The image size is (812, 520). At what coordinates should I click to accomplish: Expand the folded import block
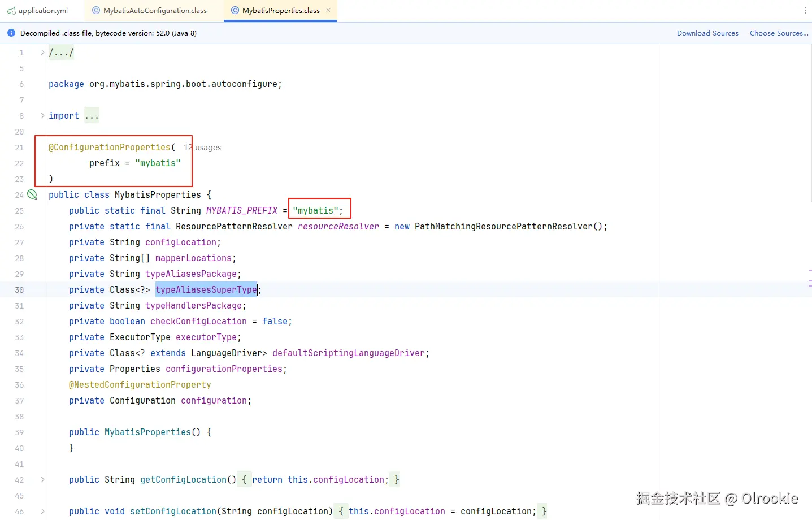coord(42,116)
